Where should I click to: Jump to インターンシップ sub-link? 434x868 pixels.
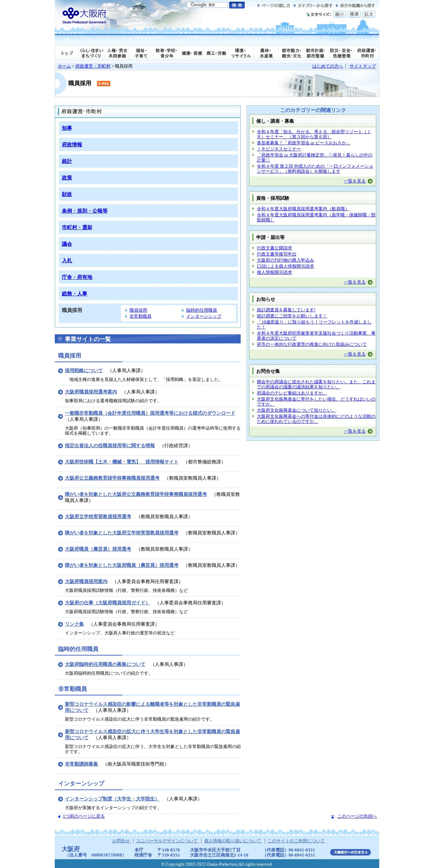[204, 316]
